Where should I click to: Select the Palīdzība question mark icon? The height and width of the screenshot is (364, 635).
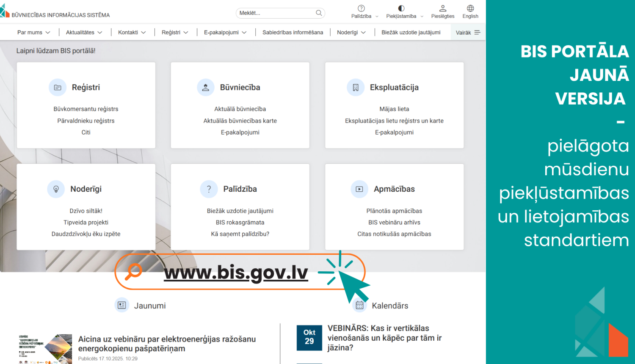(x=209, y=189)
